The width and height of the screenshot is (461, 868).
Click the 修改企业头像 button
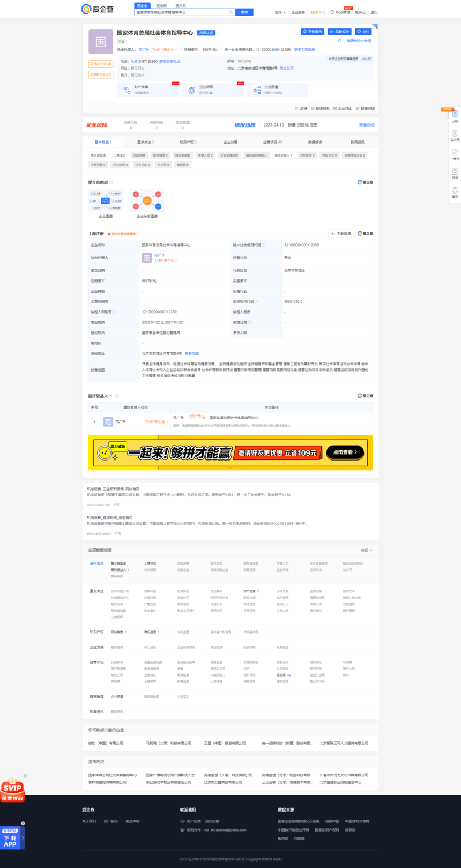[101, 64]
